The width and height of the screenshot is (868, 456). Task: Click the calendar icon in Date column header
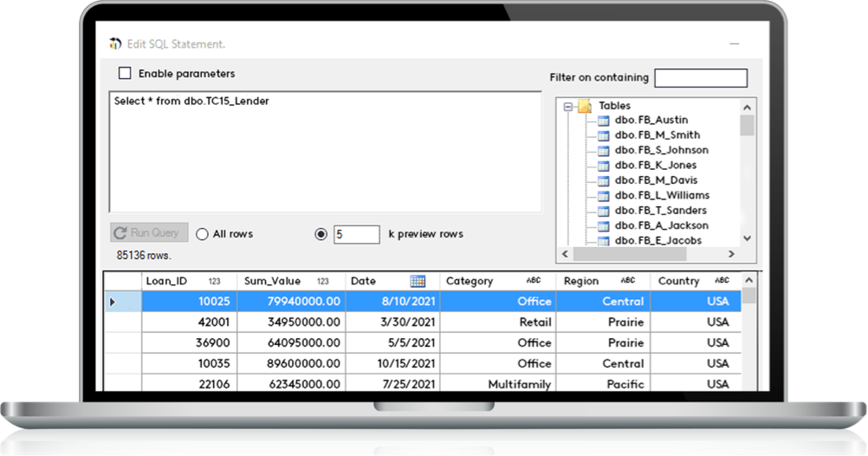(418, 281)
